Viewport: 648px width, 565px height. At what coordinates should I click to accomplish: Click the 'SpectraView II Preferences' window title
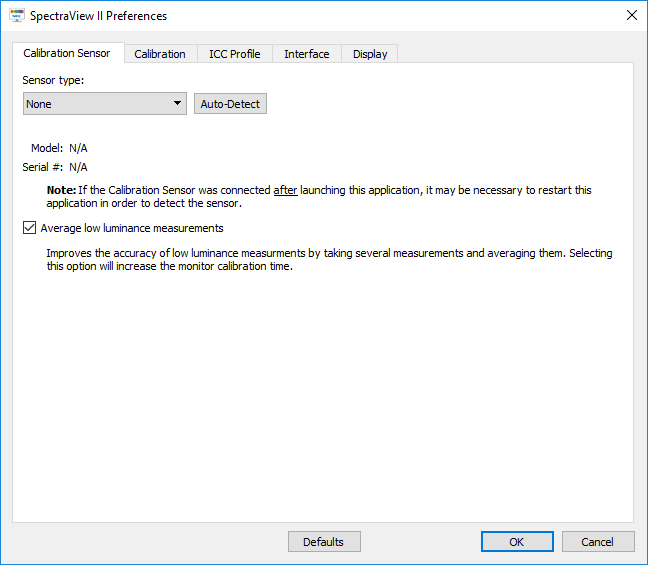click(98, 16)
